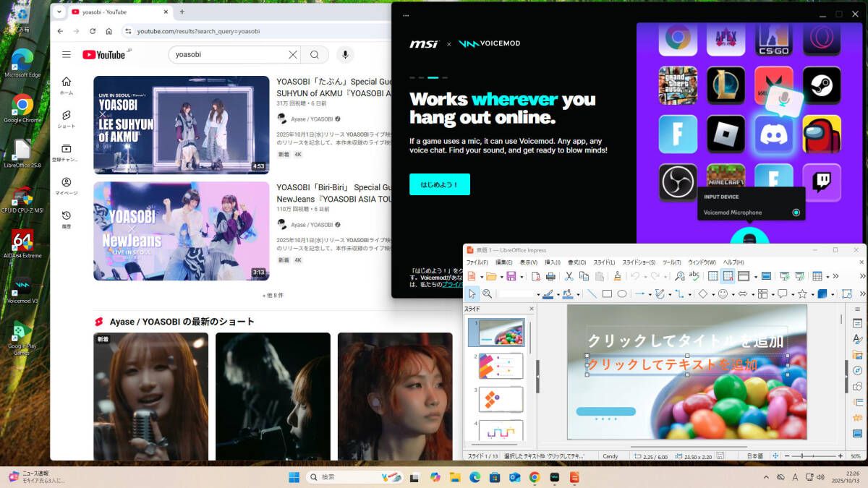Open Voicemod three-dots menu at top left
The width and height of the screenshot is (868, 488).
click(406, 14)
